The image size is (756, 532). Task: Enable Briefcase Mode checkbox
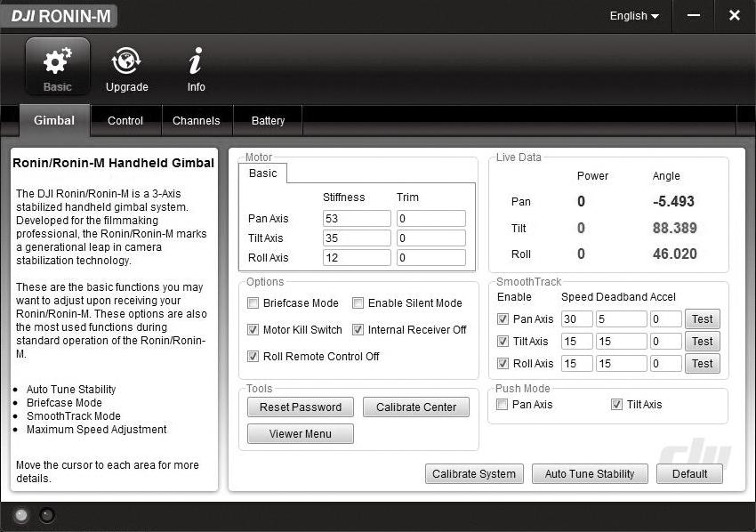coord(253,302)
